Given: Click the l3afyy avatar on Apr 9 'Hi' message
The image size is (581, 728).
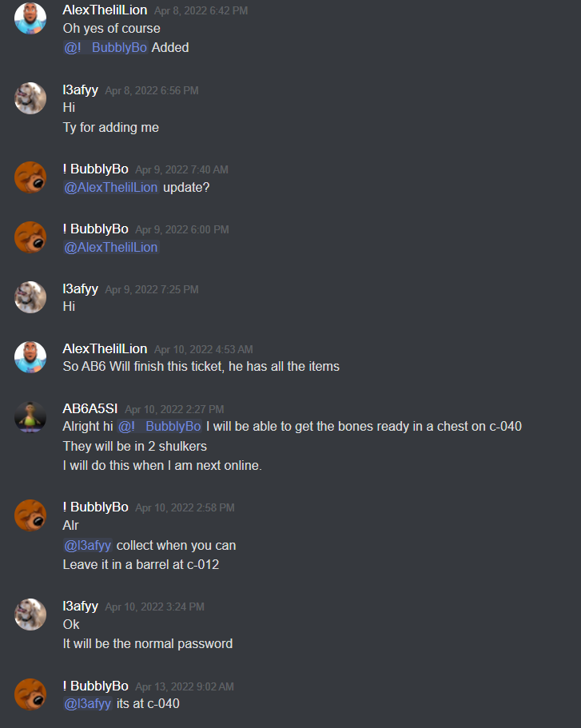Looking at the screenshot, I should coord(30,297).
